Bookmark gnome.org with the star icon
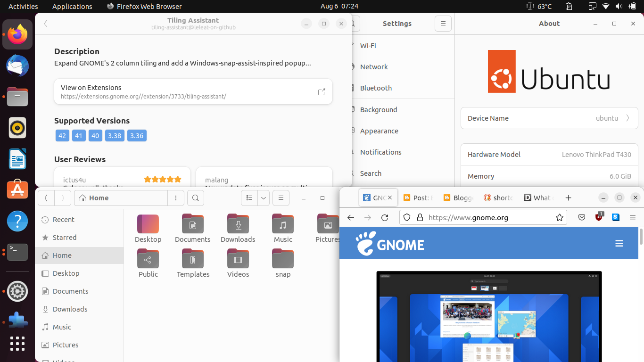 560,217
